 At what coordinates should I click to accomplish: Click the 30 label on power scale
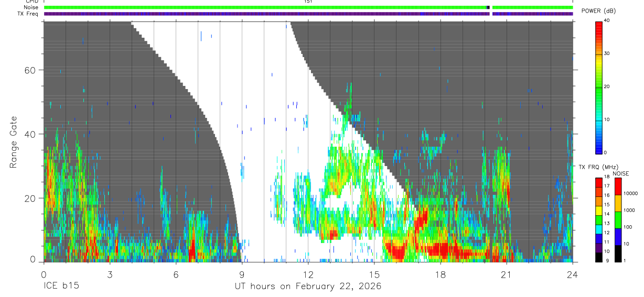[608, 53]
